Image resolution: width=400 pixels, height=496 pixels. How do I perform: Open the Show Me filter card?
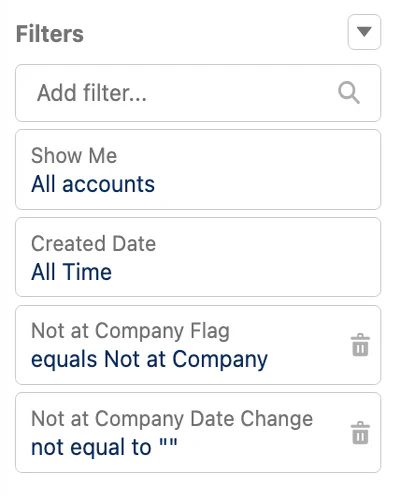(198, 170)
